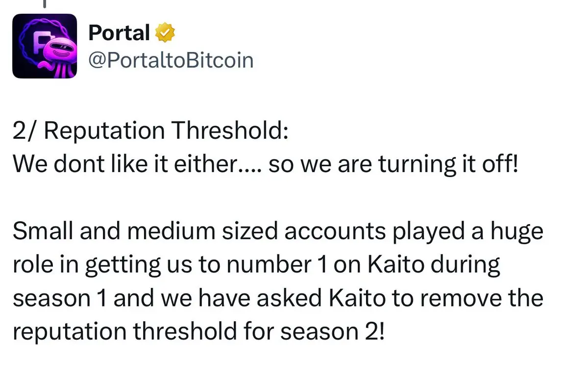Click the "reputation threshold for season 2!" line

[199, 332]
